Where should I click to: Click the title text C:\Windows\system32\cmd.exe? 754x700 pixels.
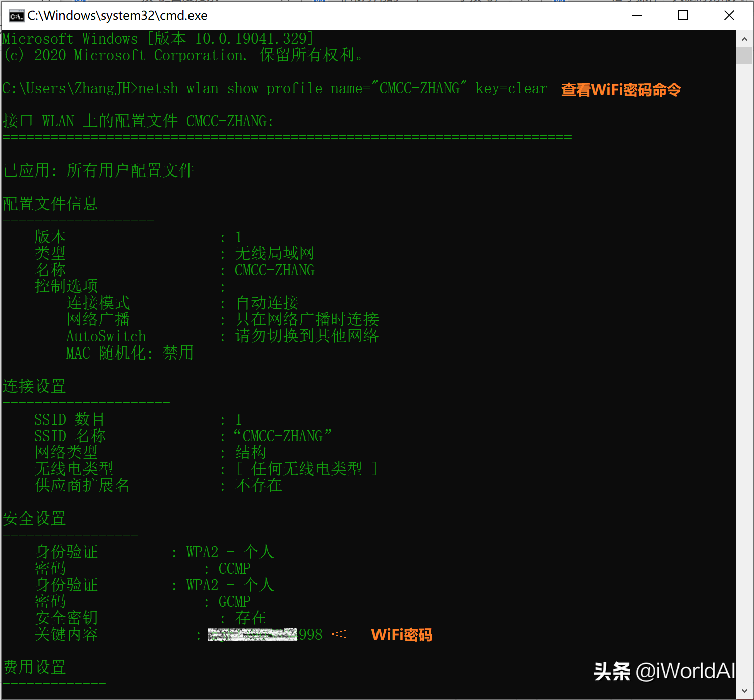(x=117, y=16)
